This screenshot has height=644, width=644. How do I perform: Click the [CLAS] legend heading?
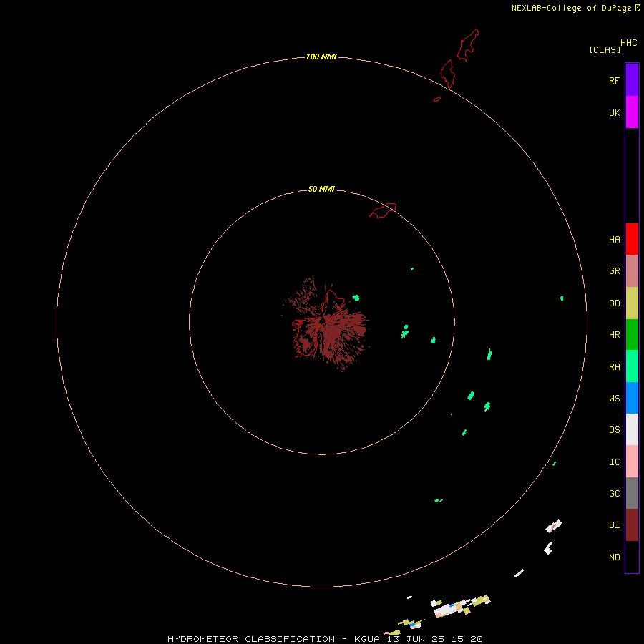pos(605,49)
